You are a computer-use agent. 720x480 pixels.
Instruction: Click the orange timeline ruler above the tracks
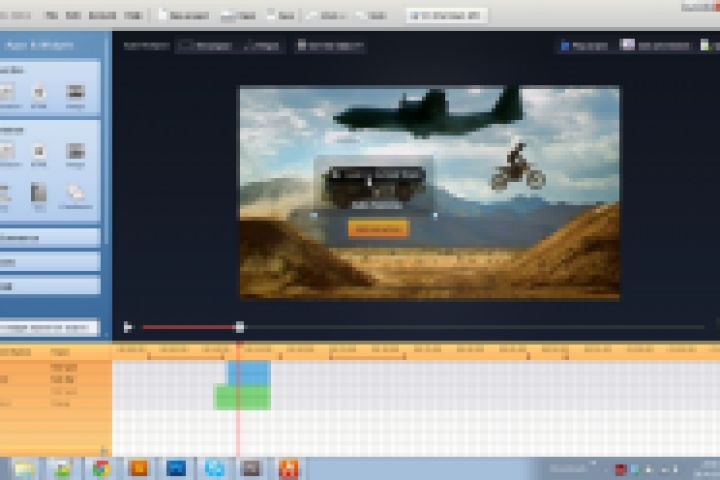[x=416, y=351]
